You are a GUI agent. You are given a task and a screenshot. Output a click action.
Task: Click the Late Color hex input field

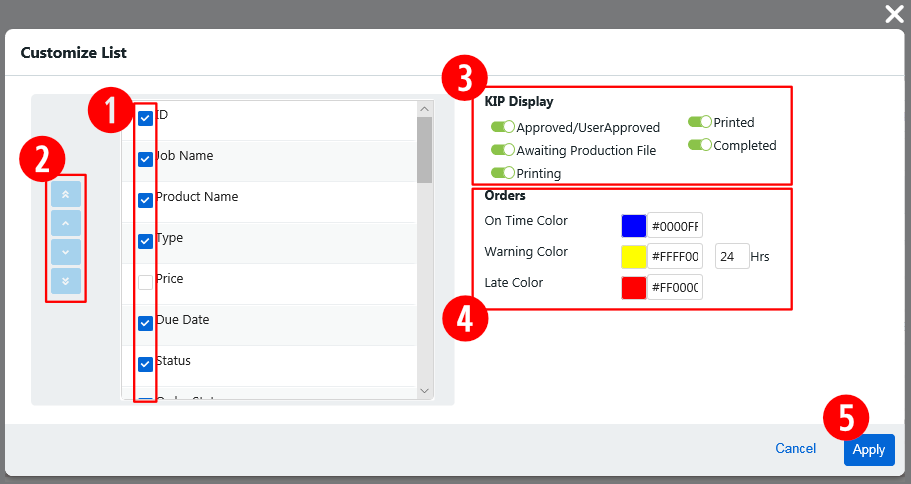675,288
